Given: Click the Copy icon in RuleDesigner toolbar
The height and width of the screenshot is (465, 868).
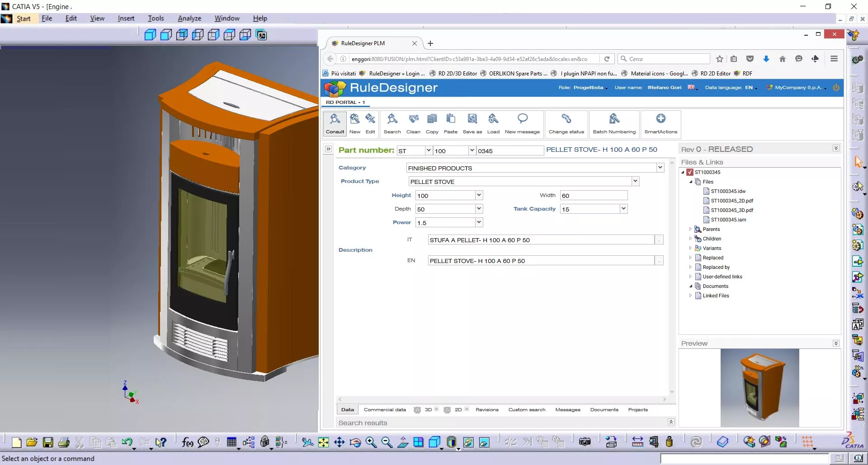Looking at the screenshot, I should click(432, 123).
